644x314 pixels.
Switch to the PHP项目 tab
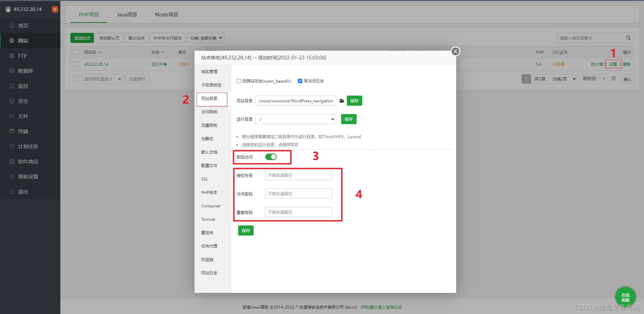tap(89, 14)
